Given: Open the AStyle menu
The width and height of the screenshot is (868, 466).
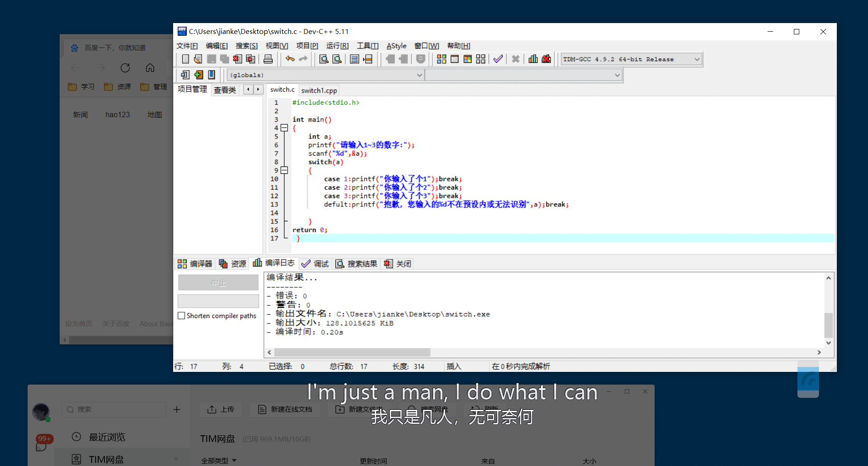Looking at the screenshot, I should (x=396, y=46).
